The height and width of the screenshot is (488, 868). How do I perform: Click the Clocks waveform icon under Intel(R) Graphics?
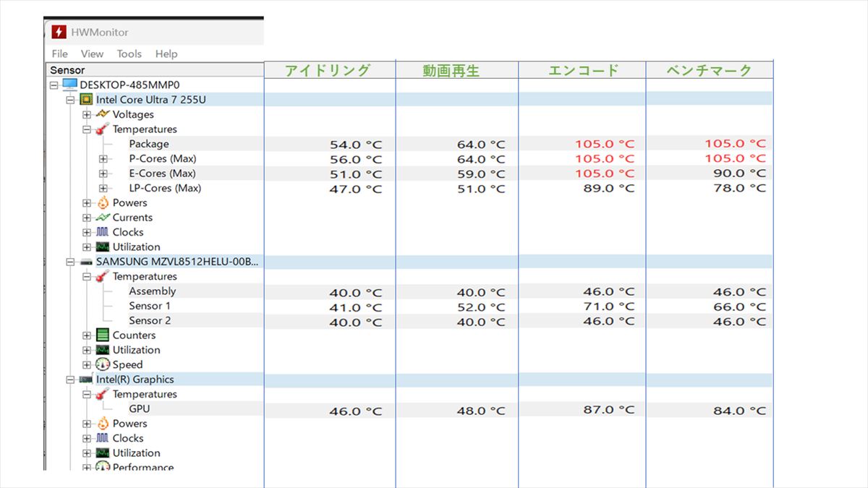coord(102,438)
